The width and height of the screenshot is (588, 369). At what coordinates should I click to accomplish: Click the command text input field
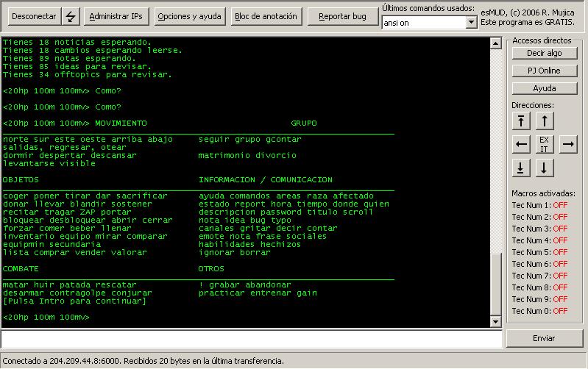250,339
